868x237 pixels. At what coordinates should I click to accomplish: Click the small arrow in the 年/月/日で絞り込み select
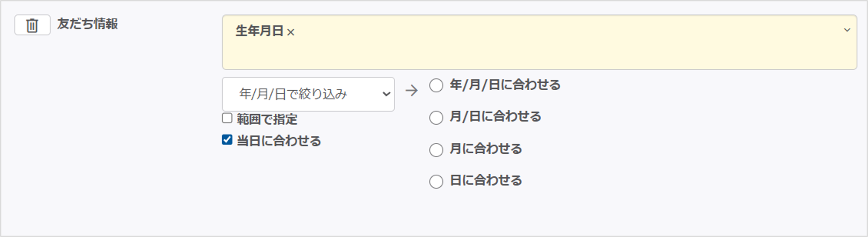386,94
